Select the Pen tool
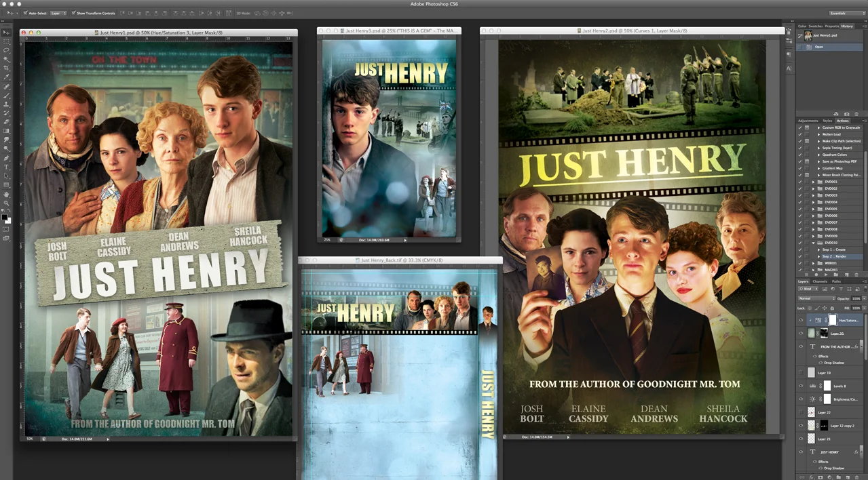Screen dimensions: 868x480 (7, 157)
